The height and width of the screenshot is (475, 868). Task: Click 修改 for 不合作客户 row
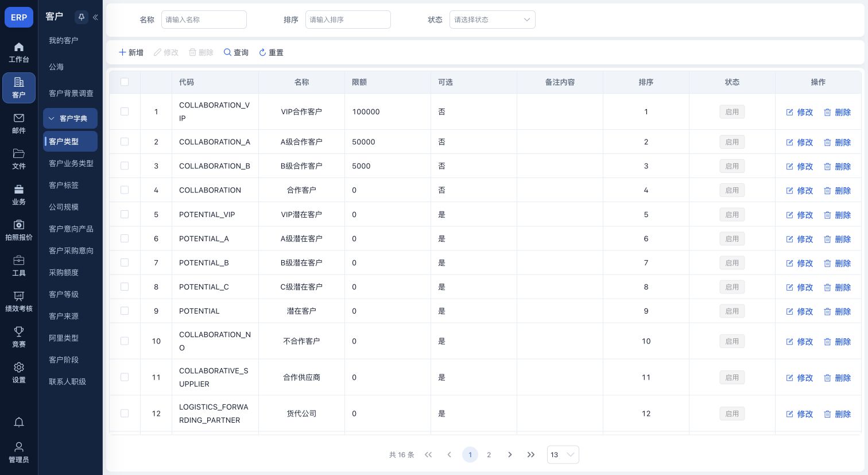(800, 341)
